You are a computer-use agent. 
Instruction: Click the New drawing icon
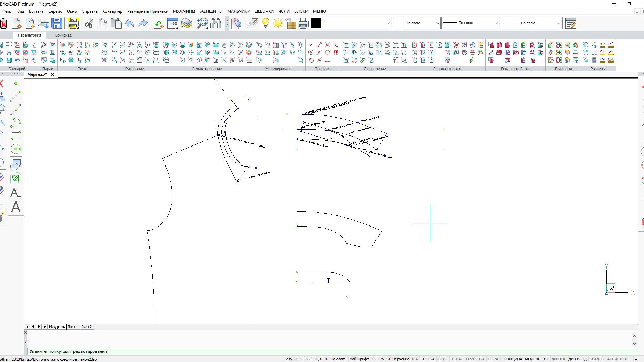17,23
